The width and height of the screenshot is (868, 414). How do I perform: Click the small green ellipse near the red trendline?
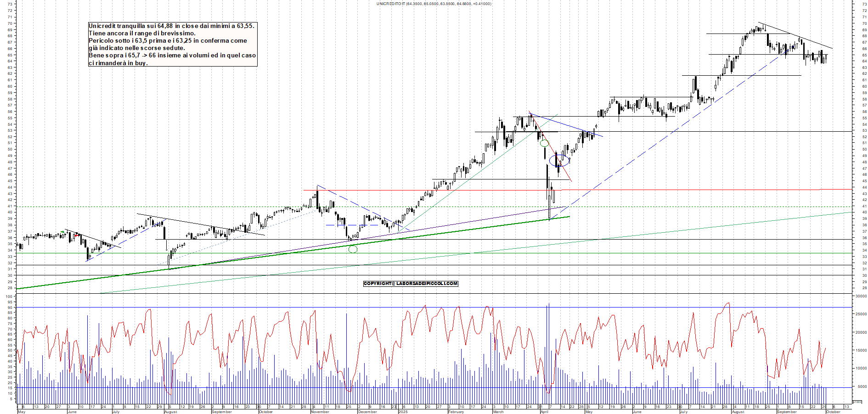[544, 143]
